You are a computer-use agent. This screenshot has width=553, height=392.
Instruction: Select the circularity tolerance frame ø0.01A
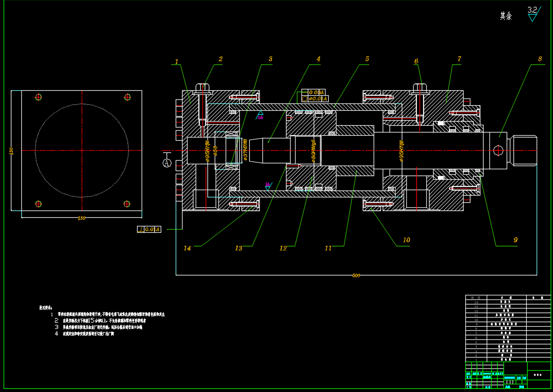(315, 98)
